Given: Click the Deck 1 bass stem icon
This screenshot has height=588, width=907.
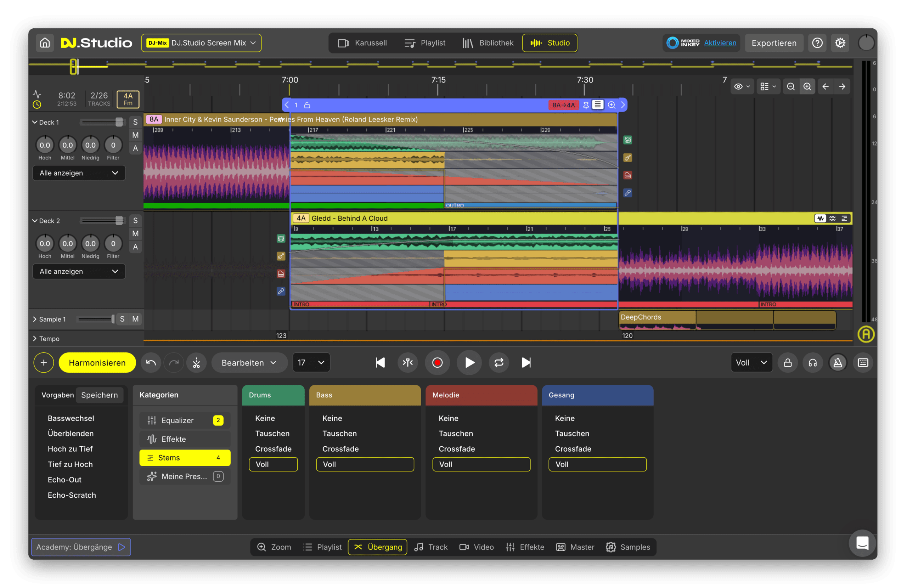Looking at the screenshot, I should pyautogui.click(x=628, y=157).
